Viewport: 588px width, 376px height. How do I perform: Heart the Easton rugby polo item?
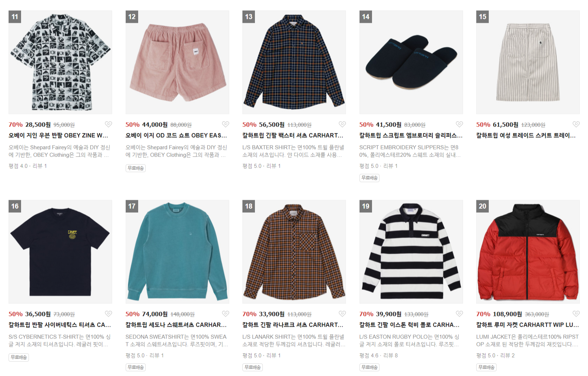tap(459, 314)
